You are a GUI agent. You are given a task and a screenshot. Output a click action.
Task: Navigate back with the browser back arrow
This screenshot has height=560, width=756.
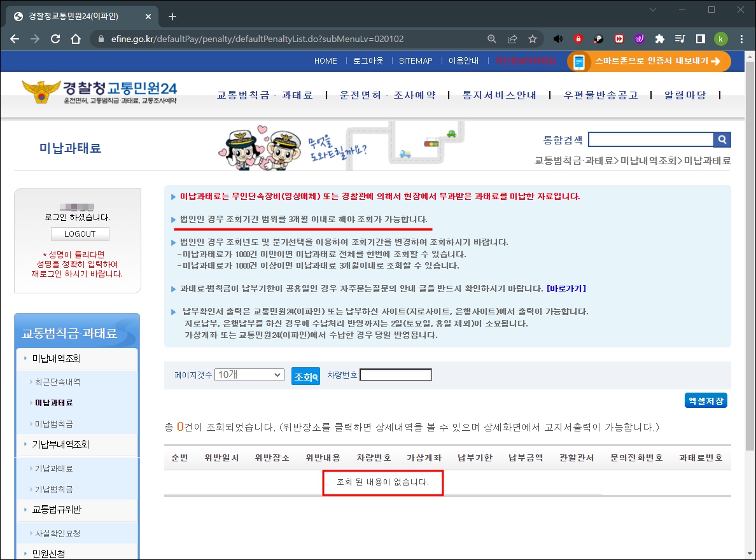tap(14, 39)
